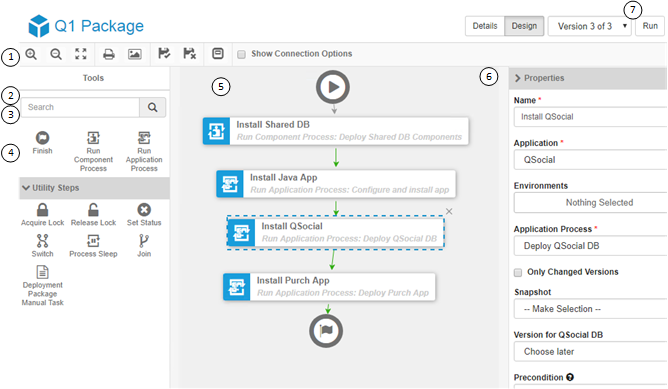The width and height of the screenshot is (668, 389).
Task: Click the zoom out magnifier icon
Action: pos(56,54)
